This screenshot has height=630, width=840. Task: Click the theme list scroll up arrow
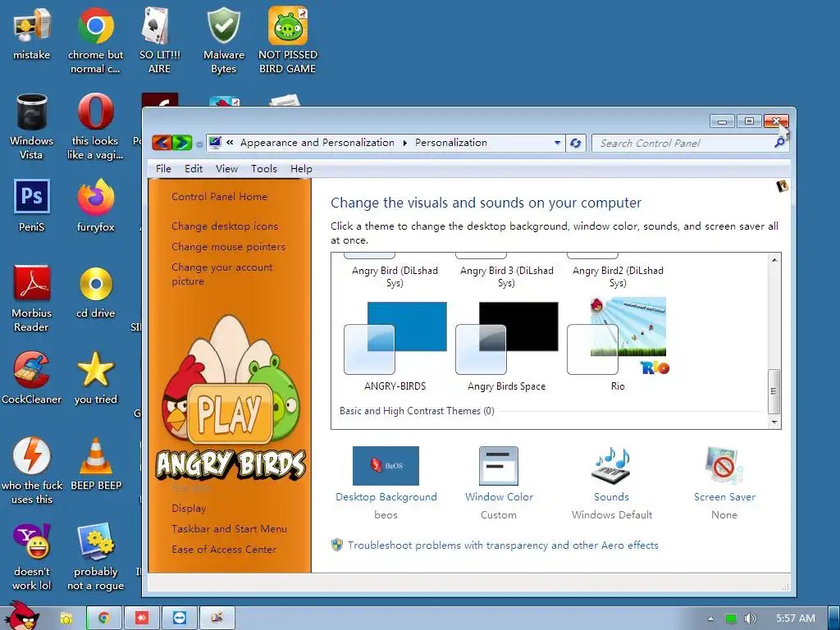click(774, 260)
